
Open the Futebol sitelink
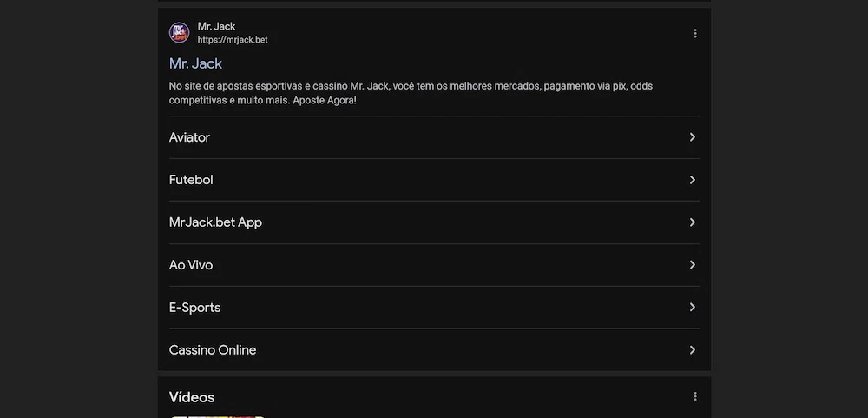click(434, 180)
